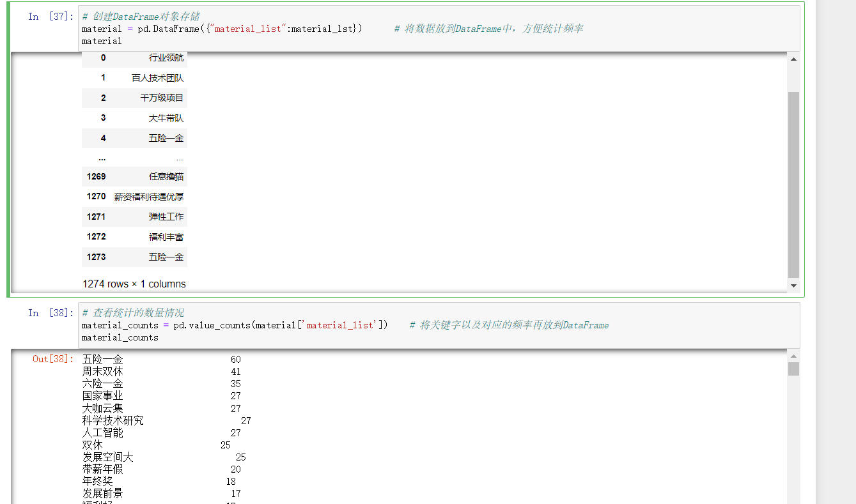Image resolution: width=856 pixels, height=504 pixels.
Task: Click the Out[38] output prompt
Action: [53, 359]
